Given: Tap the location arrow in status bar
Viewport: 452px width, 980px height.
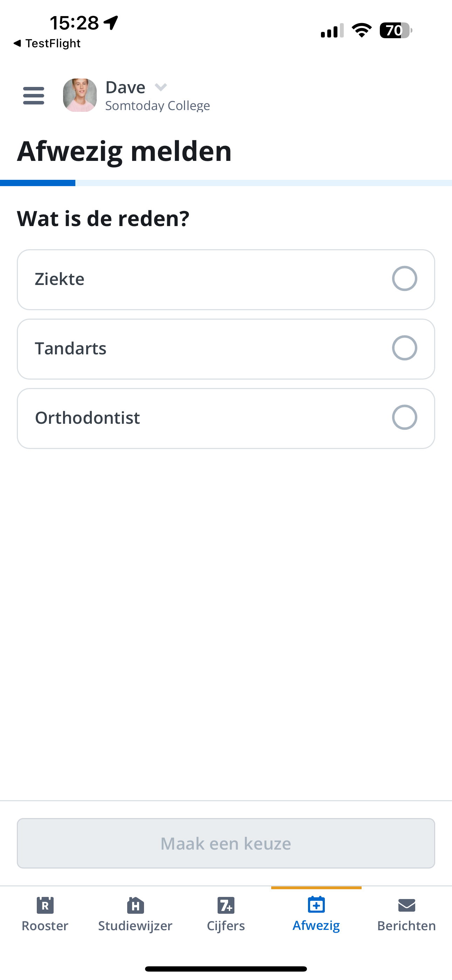Looking at the screenshot, I should click(111, 22).
